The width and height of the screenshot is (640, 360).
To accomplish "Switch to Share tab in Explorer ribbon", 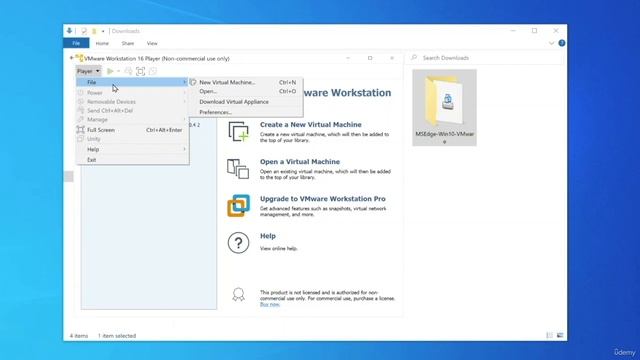I will pyautogui.click(x=128, y=43).
